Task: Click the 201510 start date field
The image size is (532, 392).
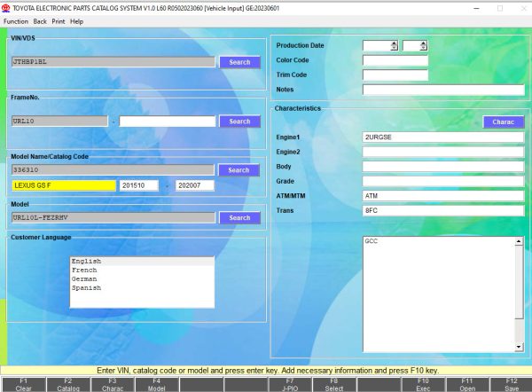Action: 139,185
